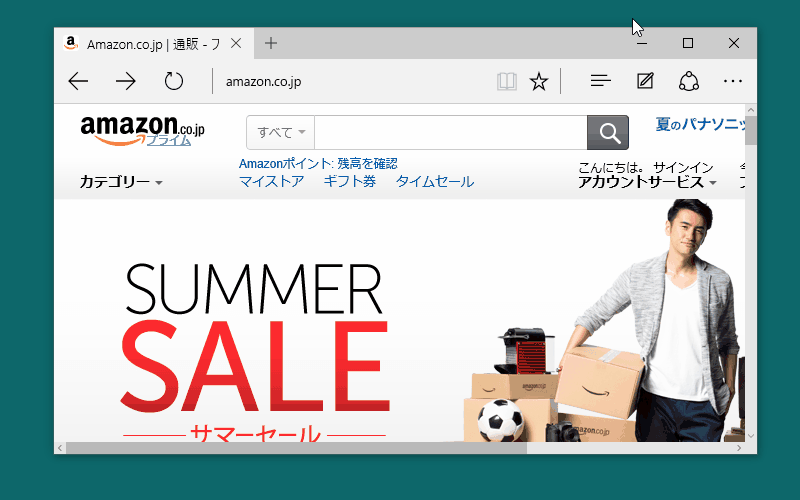Image resolution: width=800 pixels, height=500 pixels.
Task: Open a new tab with plus button
Action: (271, 43)
